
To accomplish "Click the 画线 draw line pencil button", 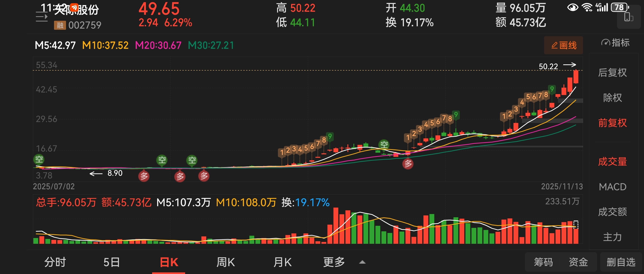I will pyautogui.click(x=563, y=45).
